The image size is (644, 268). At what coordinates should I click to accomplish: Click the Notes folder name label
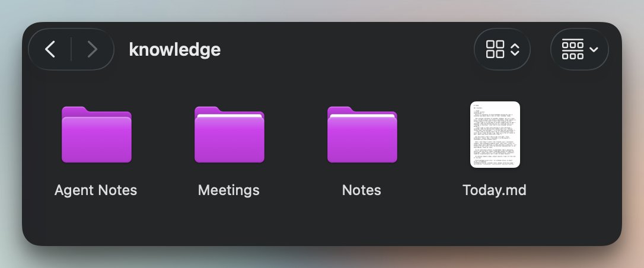click(x=361, y=190)
